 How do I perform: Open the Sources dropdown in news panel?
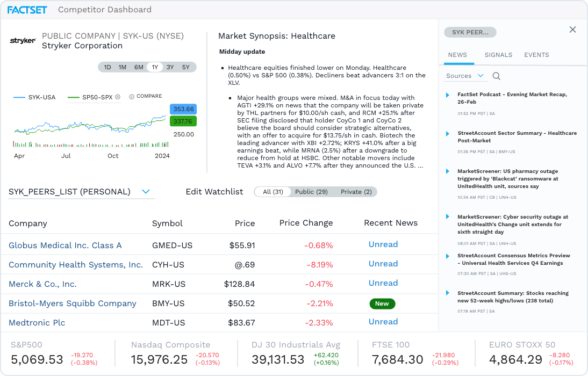(465, 76)
